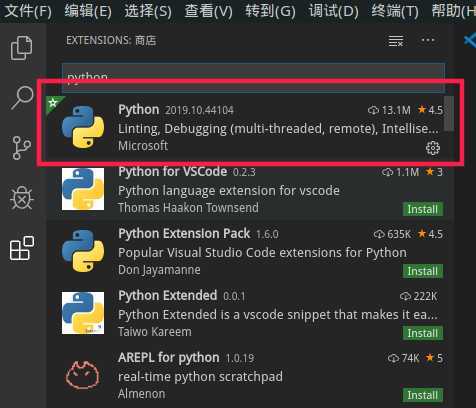Open the 调试(D) menu
This screenshot has height=408, width=476.
point(333,11)
